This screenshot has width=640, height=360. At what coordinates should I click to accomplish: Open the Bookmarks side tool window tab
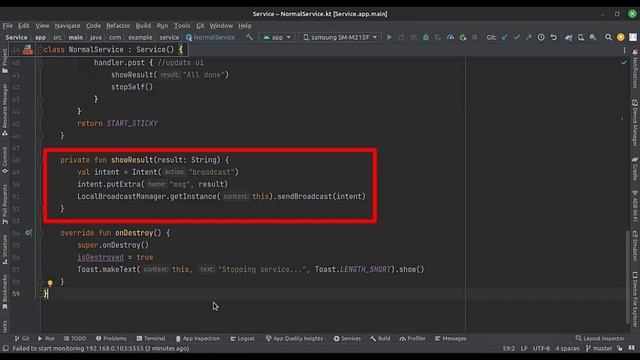tap(5, 292)
